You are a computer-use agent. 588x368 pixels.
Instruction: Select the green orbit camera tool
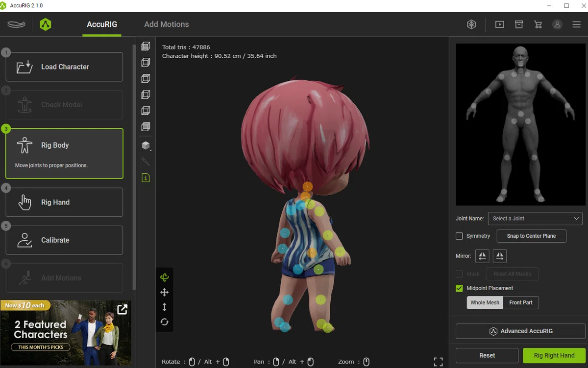pos(164,277)
